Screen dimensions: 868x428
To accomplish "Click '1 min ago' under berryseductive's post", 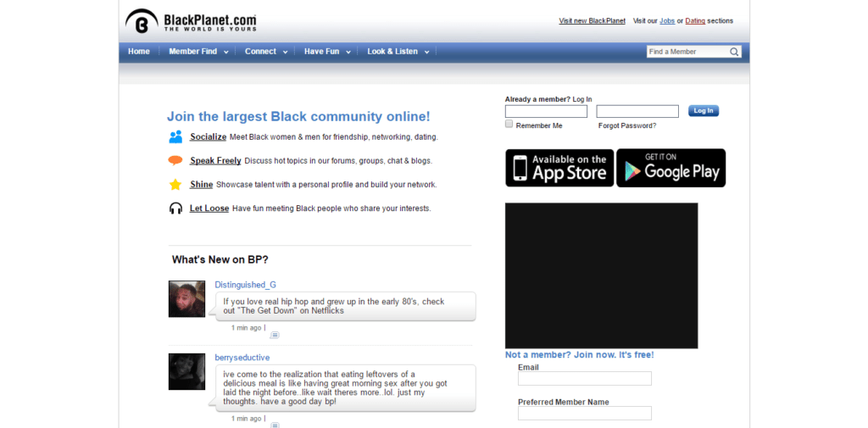I will pyautogui.click(x=246, y=419).
